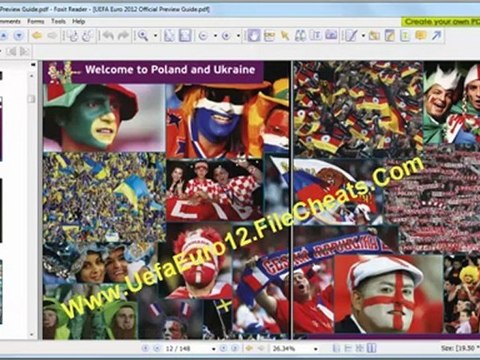Click the Redo arrow in the toolbar
480x360 pixels.
pyautogui.click(x=123, y=35)
